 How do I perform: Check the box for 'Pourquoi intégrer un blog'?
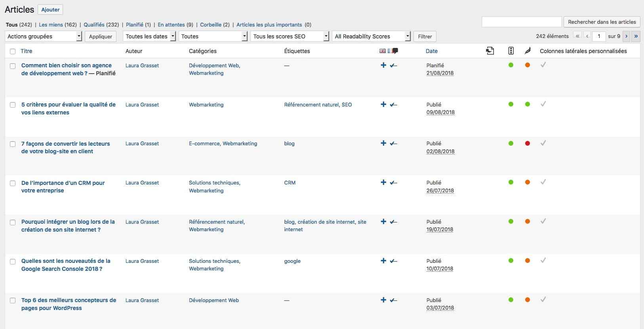(x=13, y=223)
